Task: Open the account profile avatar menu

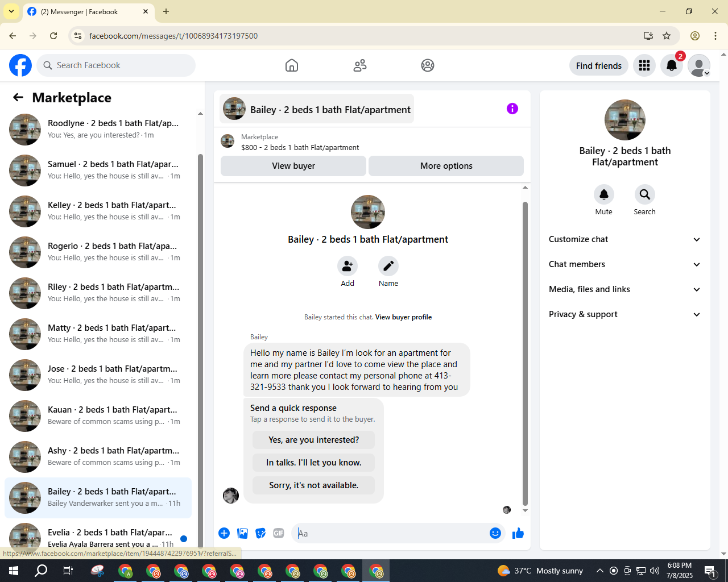Action: (x=699, y=65)
